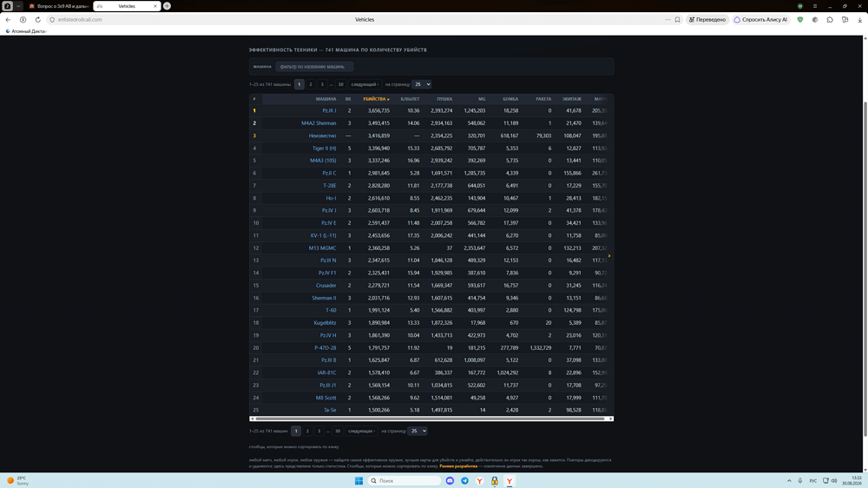This screenshot has height=488, width=868.
Task: Open the 'Атомный Диктант' bookmark
Action: point(26,31)
